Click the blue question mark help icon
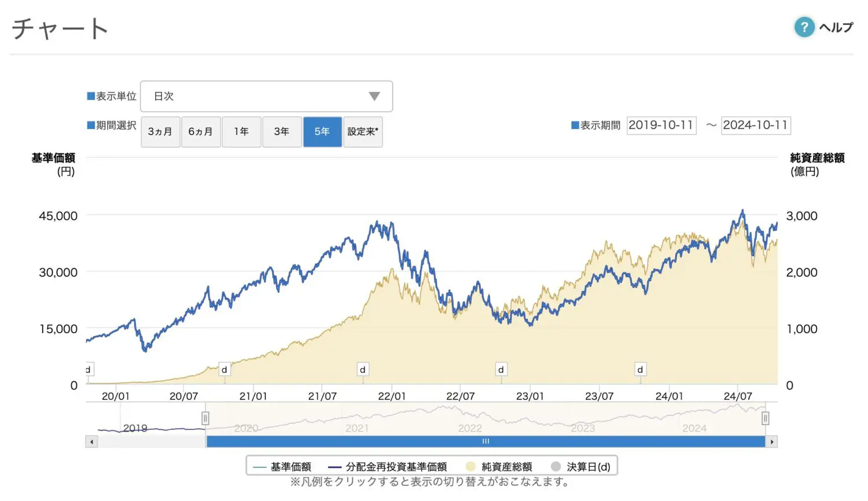 point(804,27)
